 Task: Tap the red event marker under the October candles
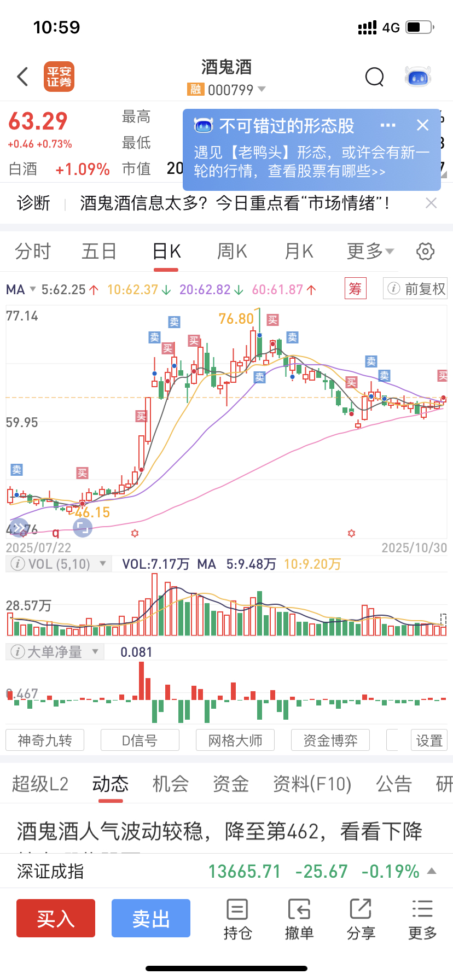(x=352, y=533)
